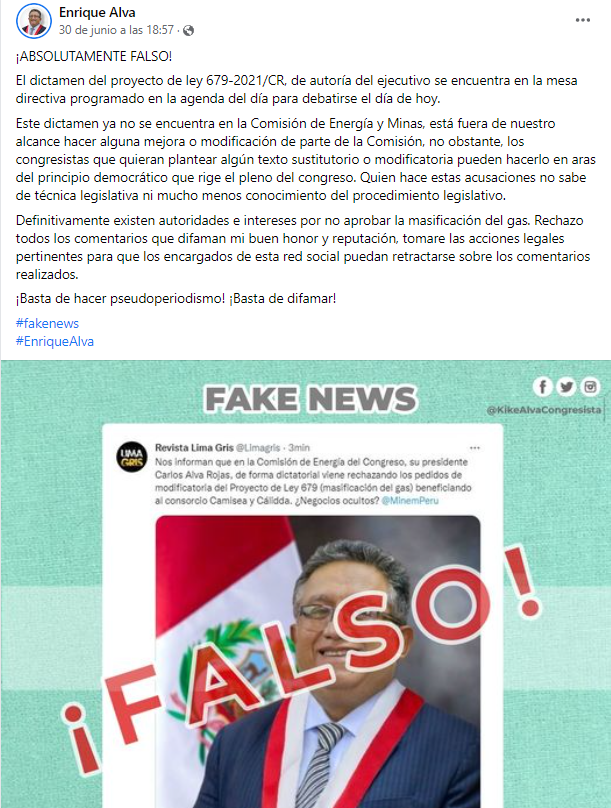Follow the #fakenews hashtag
Screen dimensions: 611x808
pos(47,323)
